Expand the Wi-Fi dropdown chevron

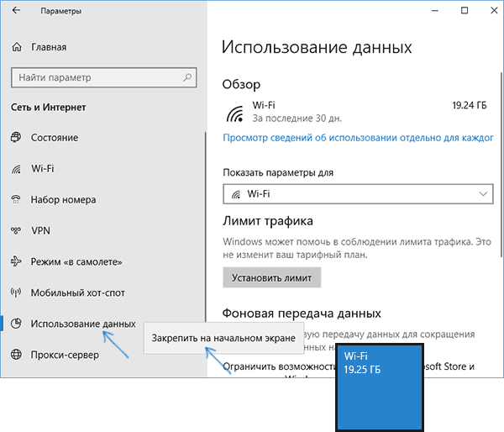click(x=483, y=194)
